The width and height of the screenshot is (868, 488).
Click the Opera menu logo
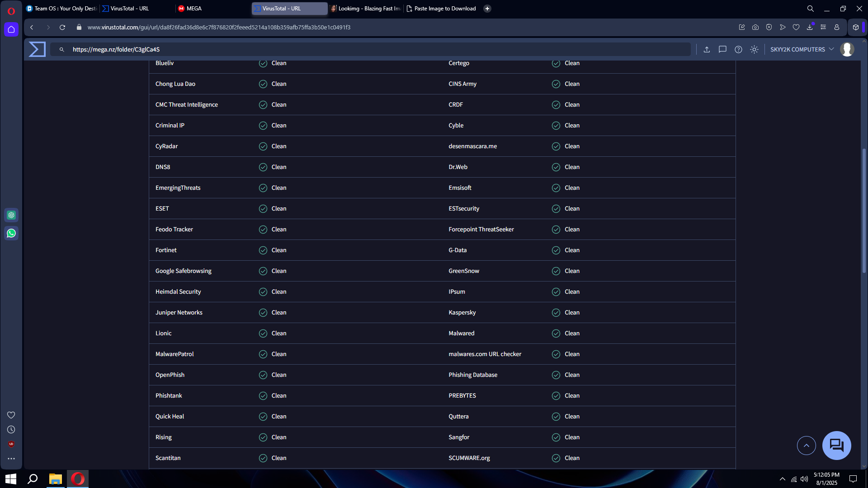pyautogui.click(x=11, y=11)
